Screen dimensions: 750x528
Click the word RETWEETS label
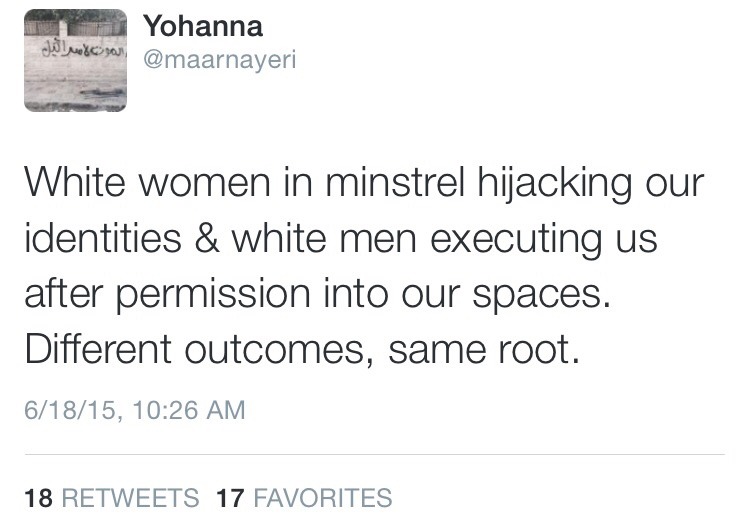point(131,497)
